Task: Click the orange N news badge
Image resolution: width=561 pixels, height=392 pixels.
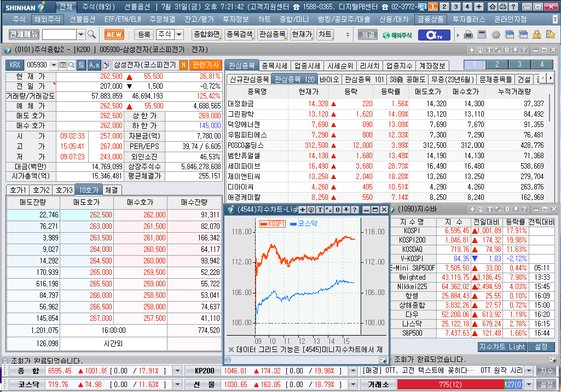Action: coord(183,65)
